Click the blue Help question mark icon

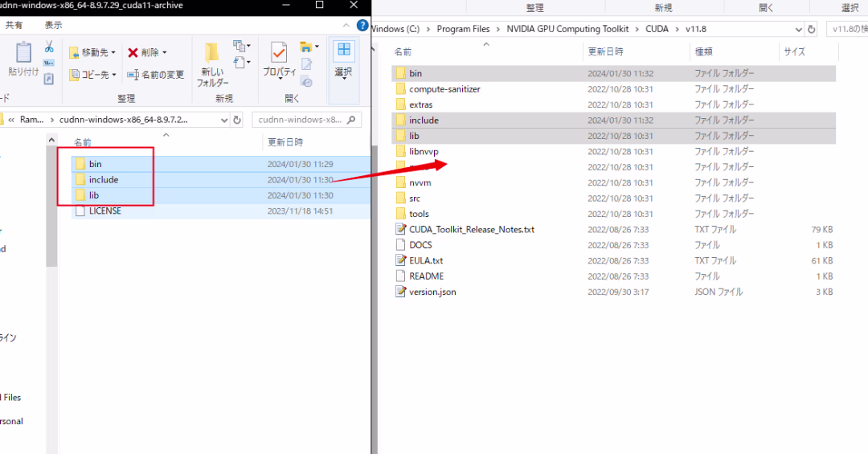(x=362, y=25)
